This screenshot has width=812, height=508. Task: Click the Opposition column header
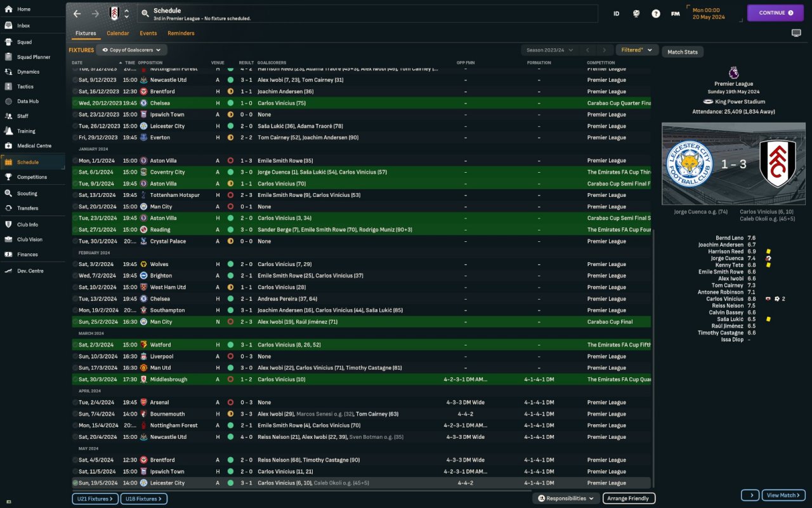click(x=150, y=63)
